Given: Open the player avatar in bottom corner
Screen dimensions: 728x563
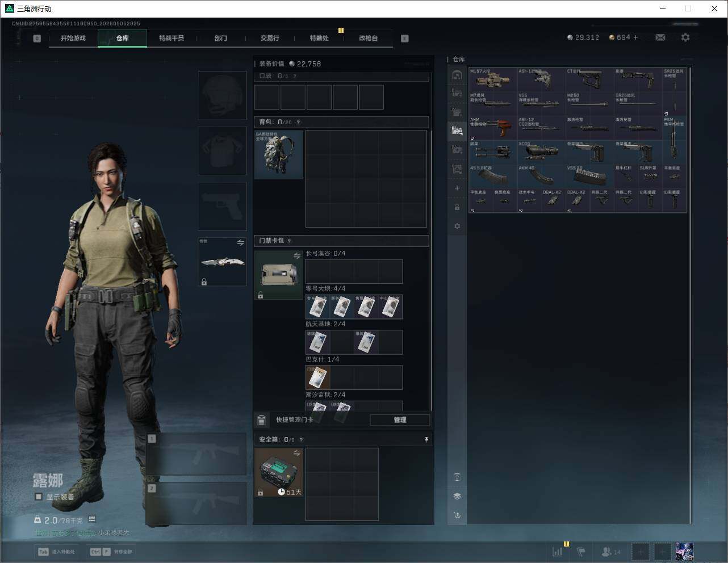Looking at the screenshot, I should 685,551.
